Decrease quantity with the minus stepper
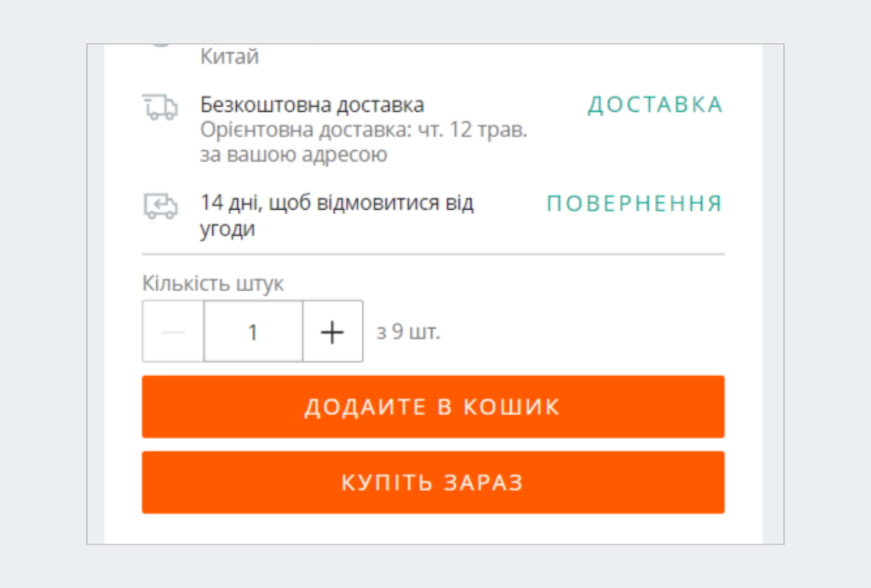 pyautogui.click(x=172, y=331)
